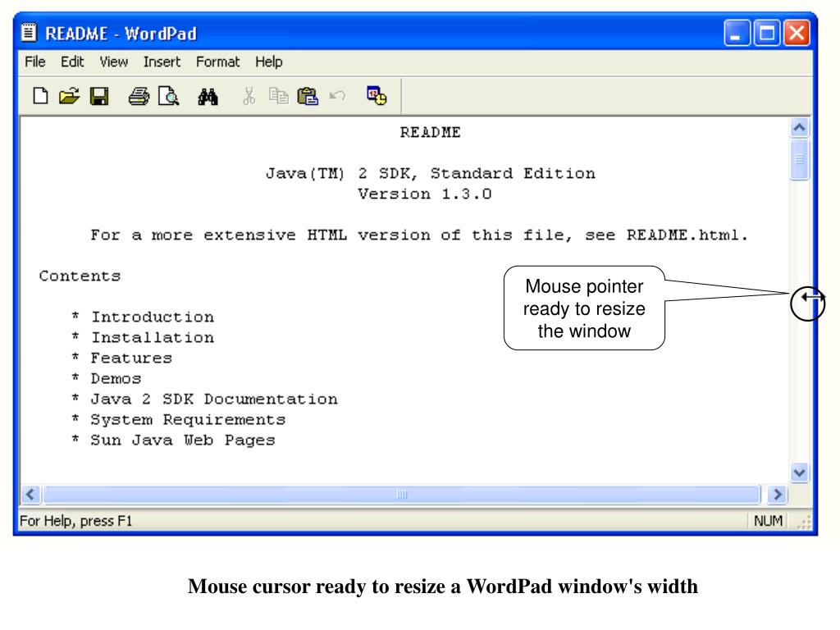Screen dimensions: 840x630
Task: Open the Format menu
Action: (x=217, y=62)
